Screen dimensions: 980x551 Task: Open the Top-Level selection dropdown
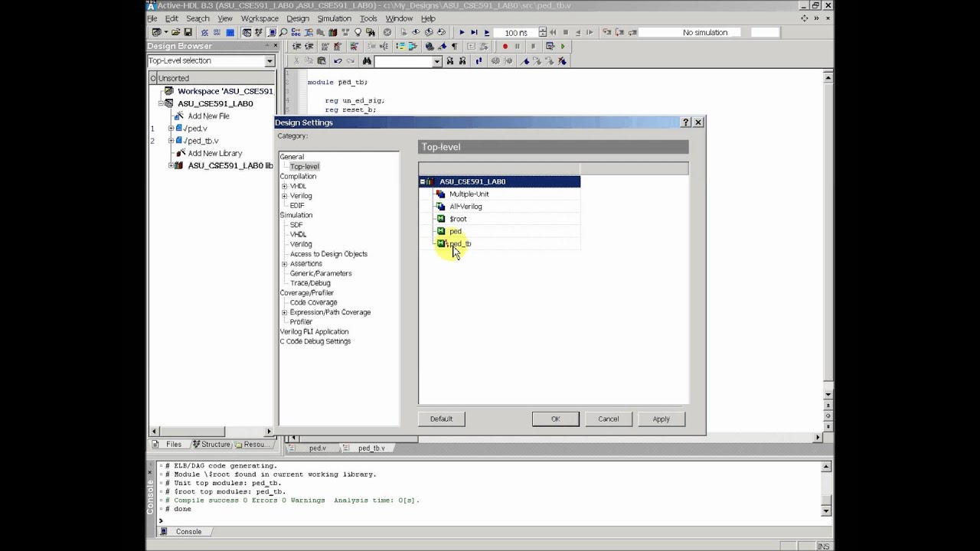(269, 60)
